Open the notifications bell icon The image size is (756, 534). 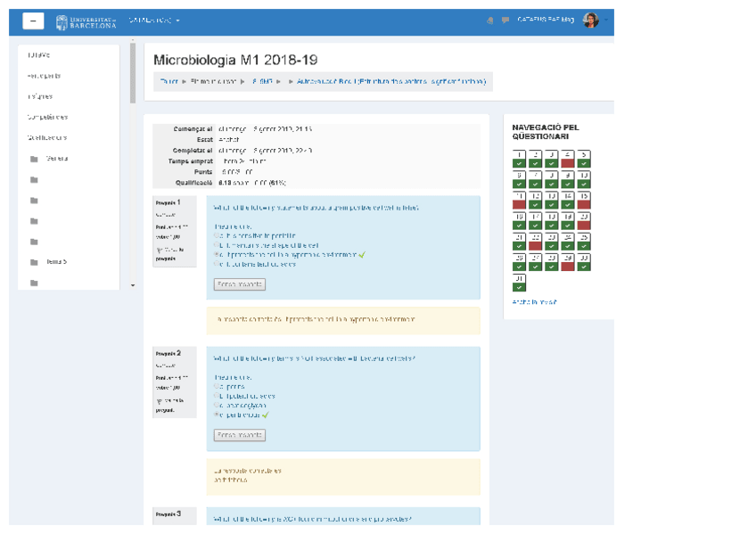point(489,21)
